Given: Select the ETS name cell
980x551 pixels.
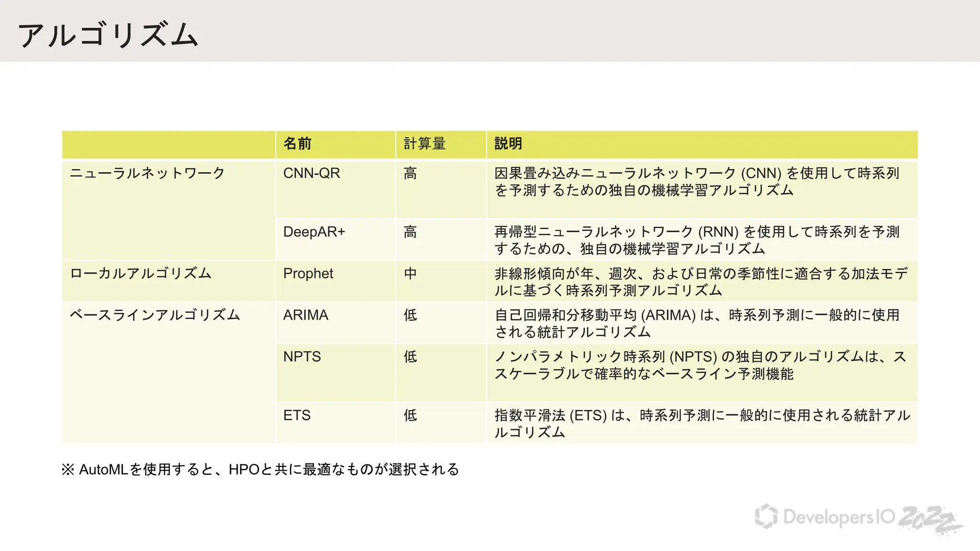Looking at the screenshot, I should 297,415.
